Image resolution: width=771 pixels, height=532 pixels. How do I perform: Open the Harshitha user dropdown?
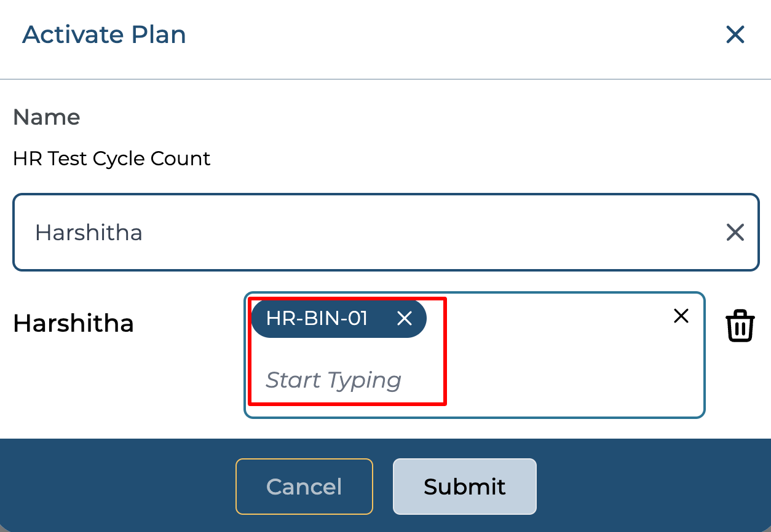point(369,232)
